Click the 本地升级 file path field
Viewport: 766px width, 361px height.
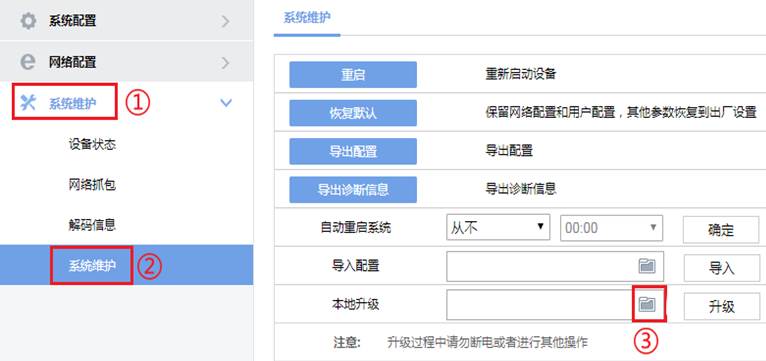coord(554,304)
